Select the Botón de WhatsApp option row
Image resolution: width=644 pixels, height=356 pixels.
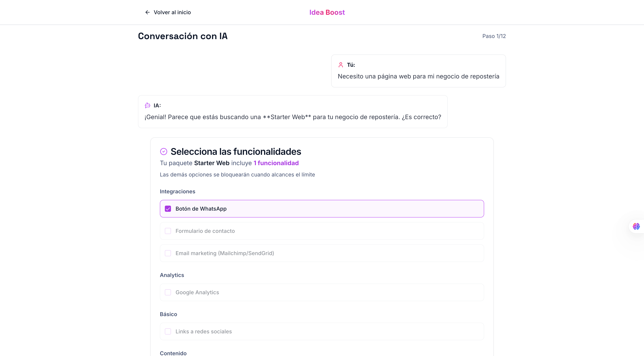(322, 209)
